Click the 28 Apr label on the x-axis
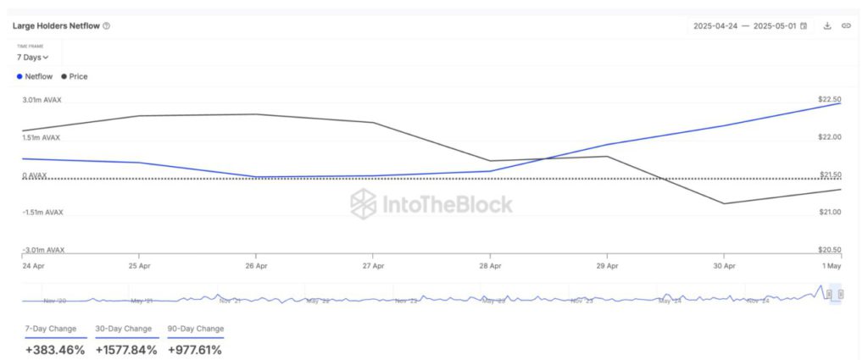 coord(490,265)
